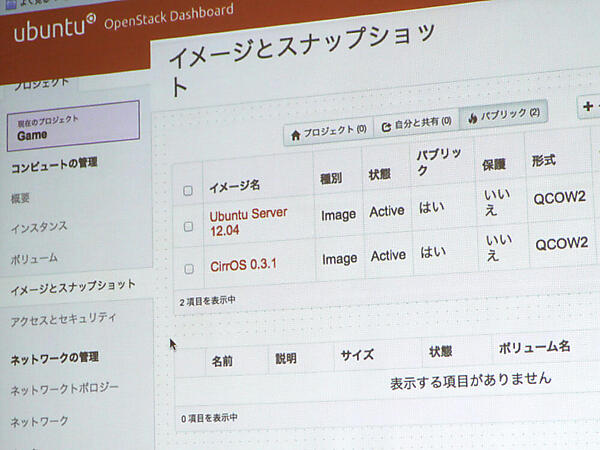Image resolution: width=600 pixels, height=450 pixels.
Task: Go to アクセスとセキュリティ in sidebar
Action: point(63,320)
